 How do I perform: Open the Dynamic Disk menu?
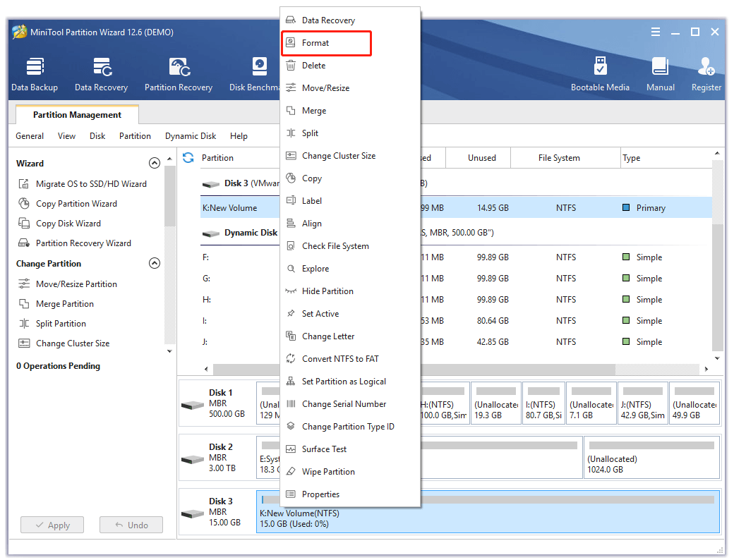click(x=191, y=136)
